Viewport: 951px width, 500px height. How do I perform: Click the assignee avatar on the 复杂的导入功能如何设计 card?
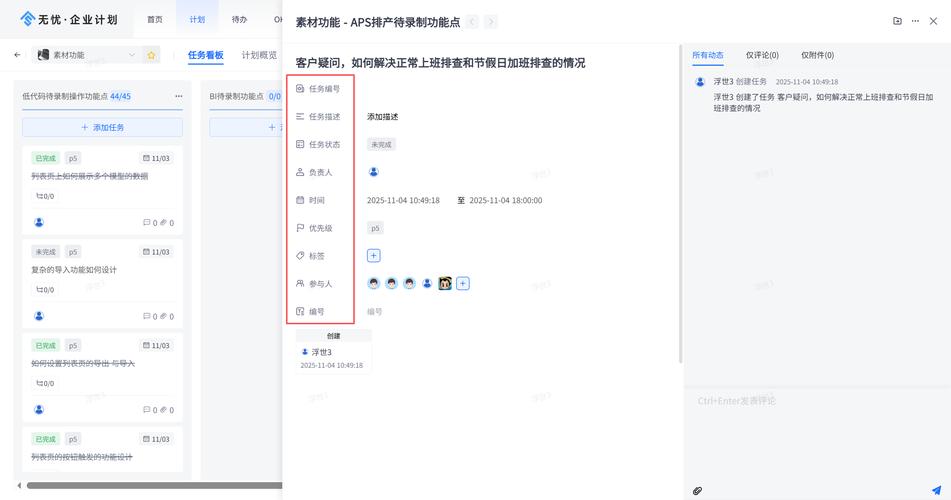pos(39,316)
